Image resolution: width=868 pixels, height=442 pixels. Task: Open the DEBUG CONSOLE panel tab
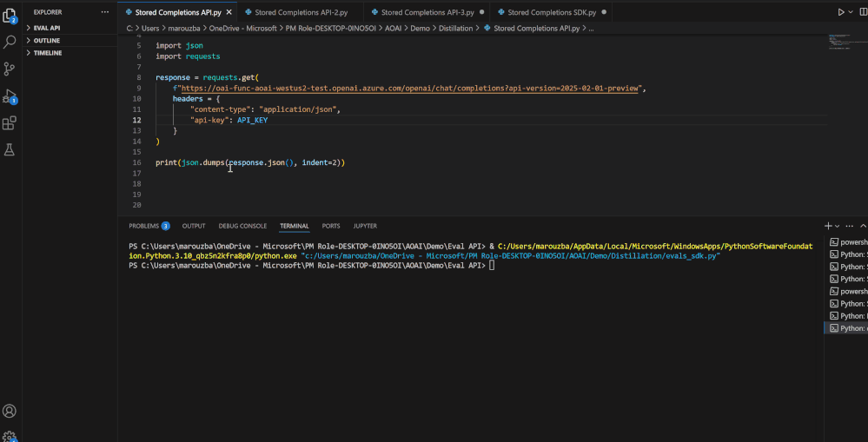(x=242, y=226)
